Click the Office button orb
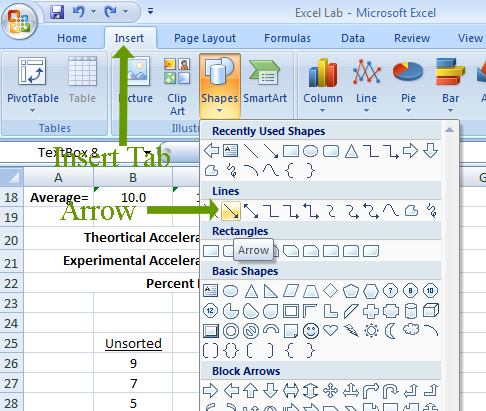Viewport: 486px width, 411px height. (x=19, y=22)
